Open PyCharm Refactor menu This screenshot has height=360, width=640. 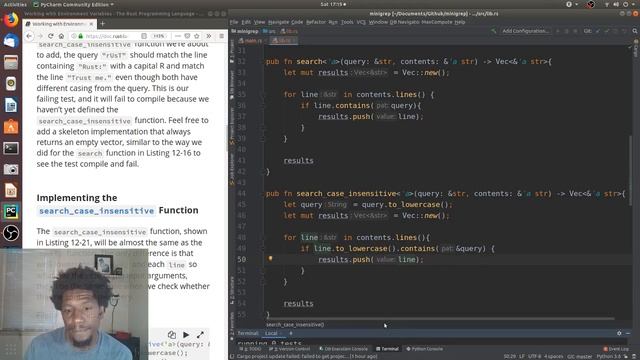click(x=316, y=22)
